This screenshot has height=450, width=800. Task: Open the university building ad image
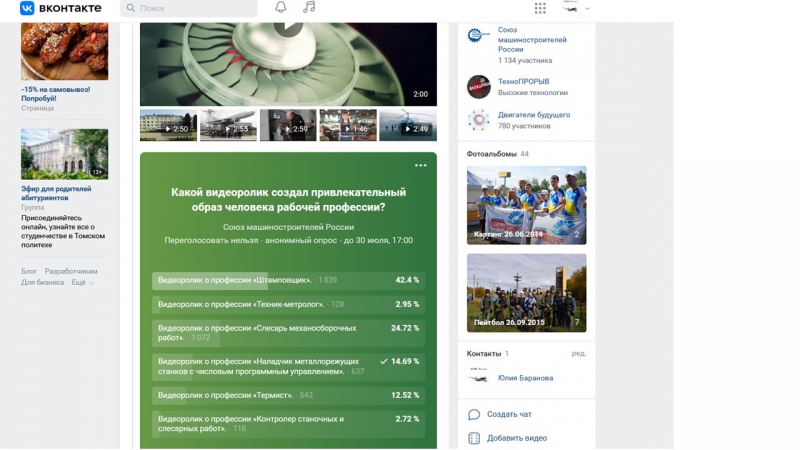point(64,154)
